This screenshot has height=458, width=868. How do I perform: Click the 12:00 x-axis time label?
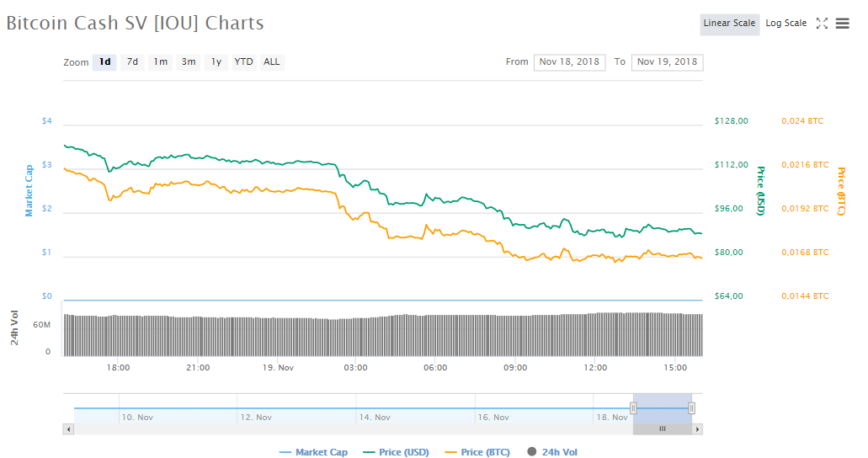[595, 368]
